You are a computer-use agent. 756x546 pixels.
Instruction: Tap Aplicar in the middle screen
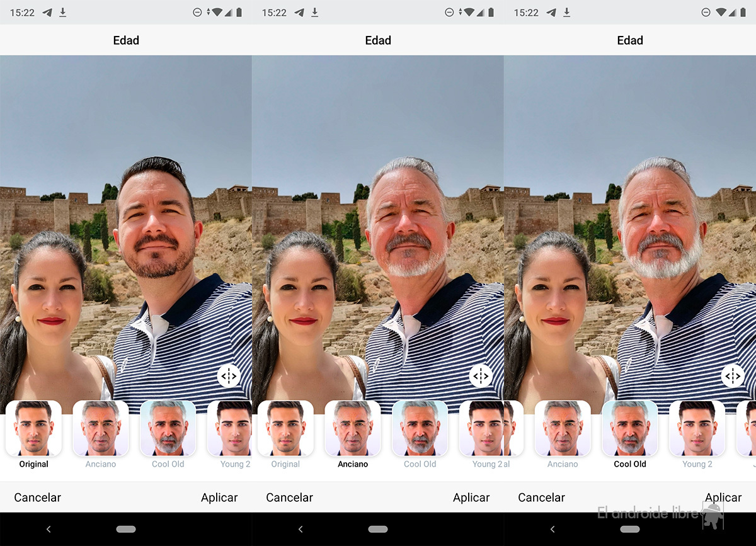(x=471, y=498)
